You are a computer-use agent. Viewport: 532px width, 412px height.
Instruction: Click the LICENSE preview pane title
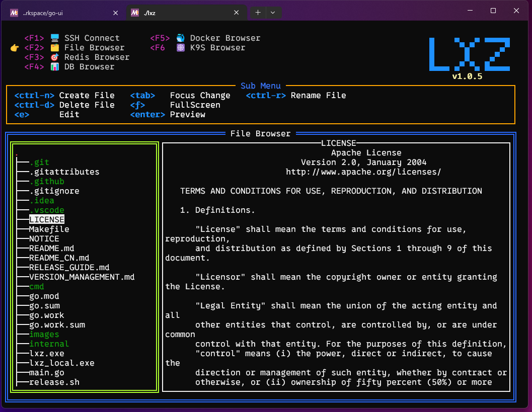[x=339, y=143]
